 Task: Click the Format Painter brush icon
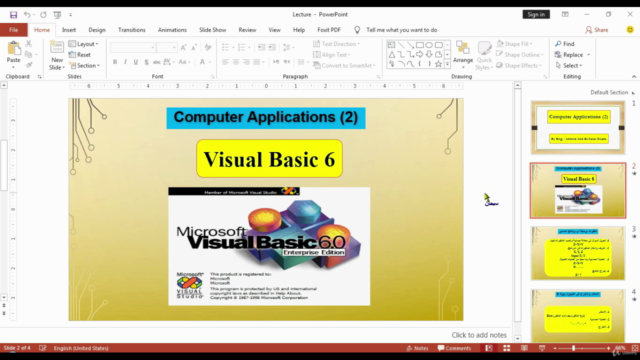pos(29,65)
